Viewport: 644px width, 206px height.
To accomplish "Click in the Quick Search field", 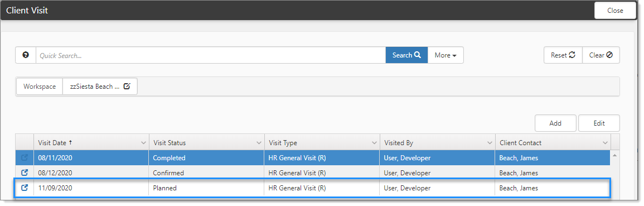I will tap(211, 55).
